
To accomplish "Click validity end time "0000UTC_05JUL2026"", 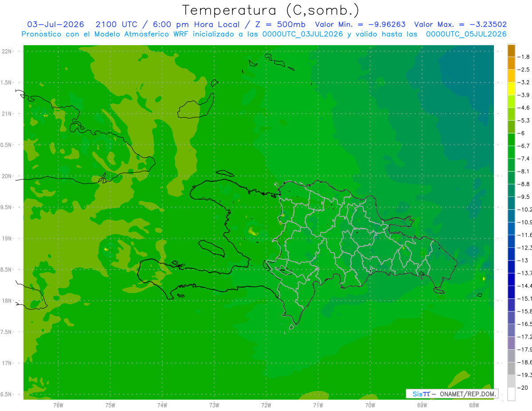I will 466,34.
